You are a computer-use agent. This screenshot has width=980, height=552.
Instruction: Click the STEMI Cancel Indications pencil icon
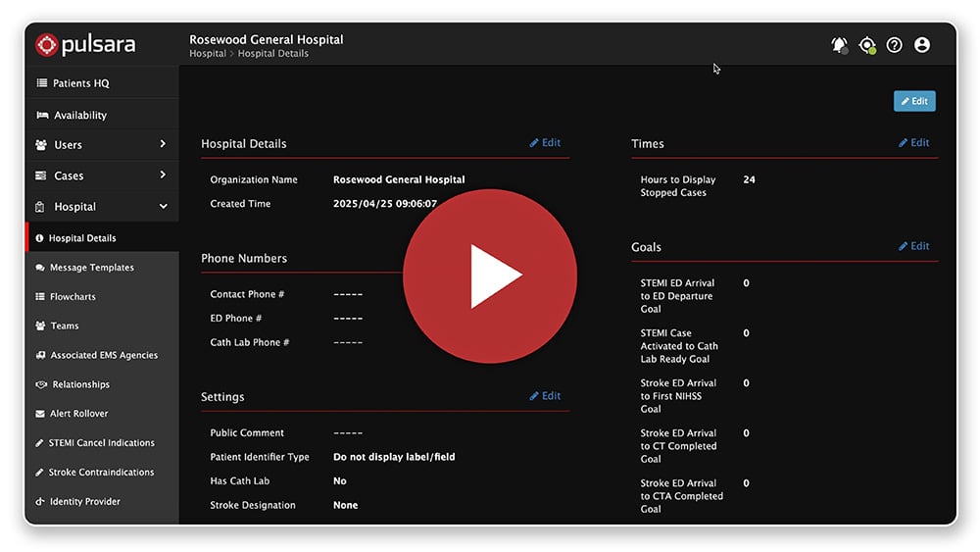[39, 443]
